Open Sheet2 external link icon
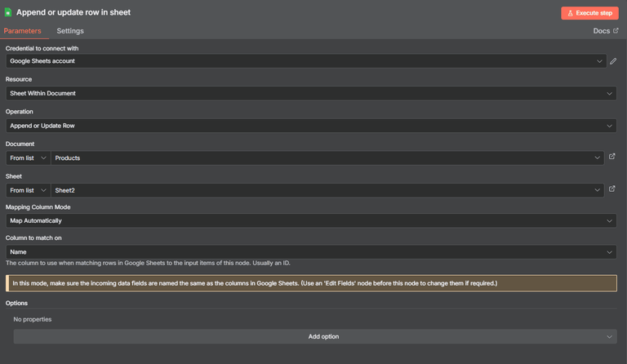 point(611,189)
